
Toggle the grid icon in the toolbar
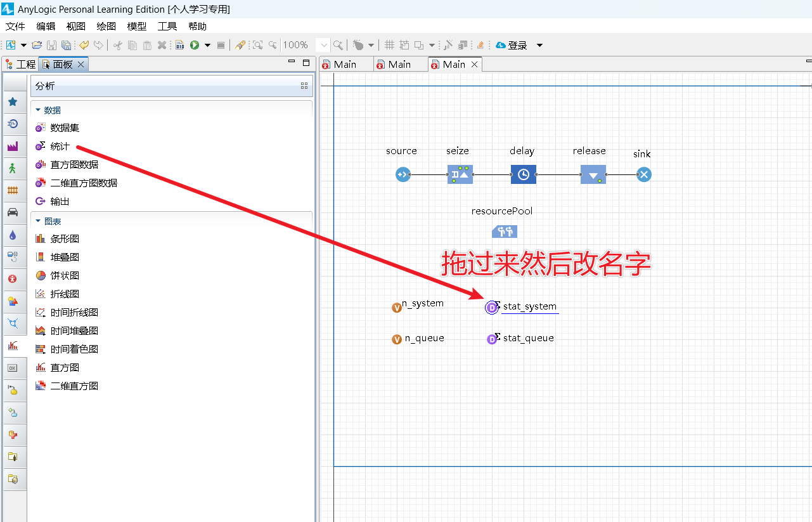pyautogui.click(x=389, y=45)
